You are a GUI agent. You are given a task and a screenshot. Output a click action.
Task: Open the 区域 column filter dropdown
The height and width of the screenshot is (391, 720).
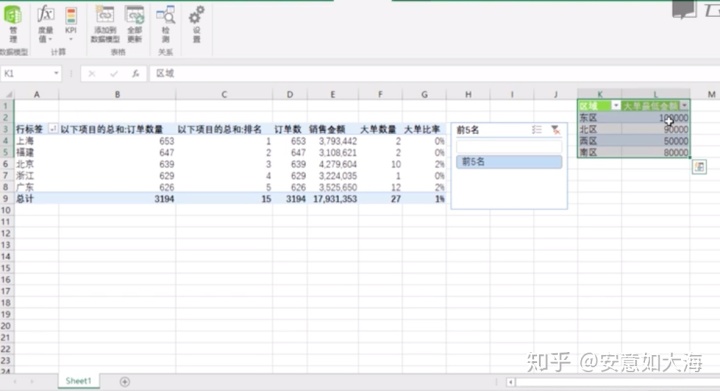coord(616,106)
